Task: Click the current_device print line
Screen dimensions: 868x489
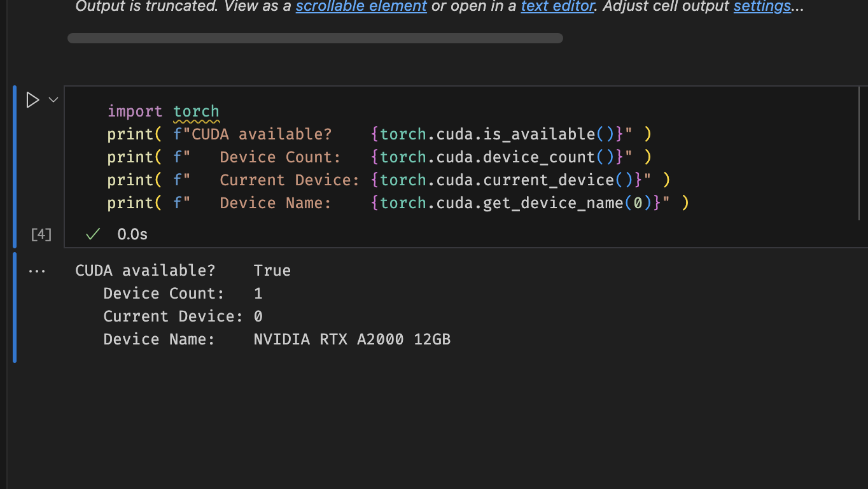Action: (x=389, y=180)
